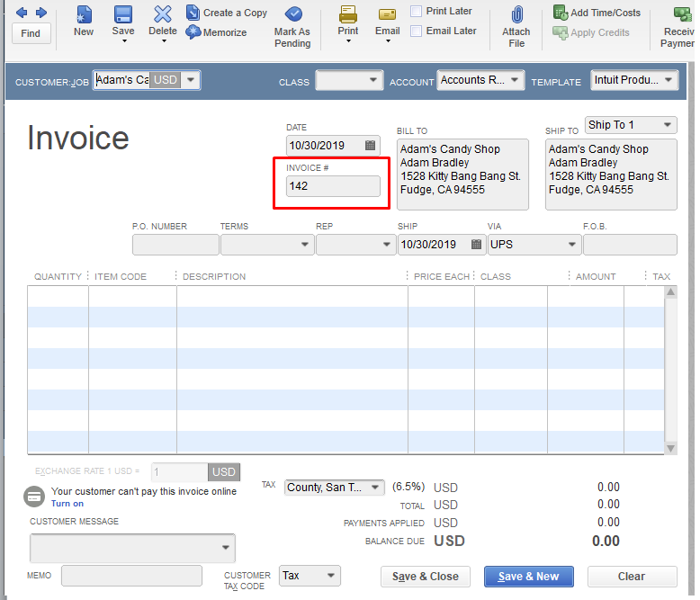
Task: Click the Print printer icon
Action: [347, 14]
